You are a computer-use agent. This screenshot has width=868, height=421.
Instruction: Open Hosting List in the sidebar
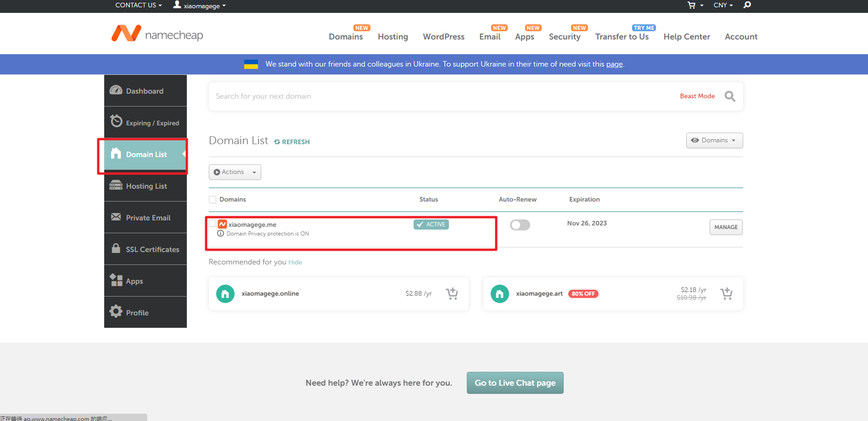[146, 186]
